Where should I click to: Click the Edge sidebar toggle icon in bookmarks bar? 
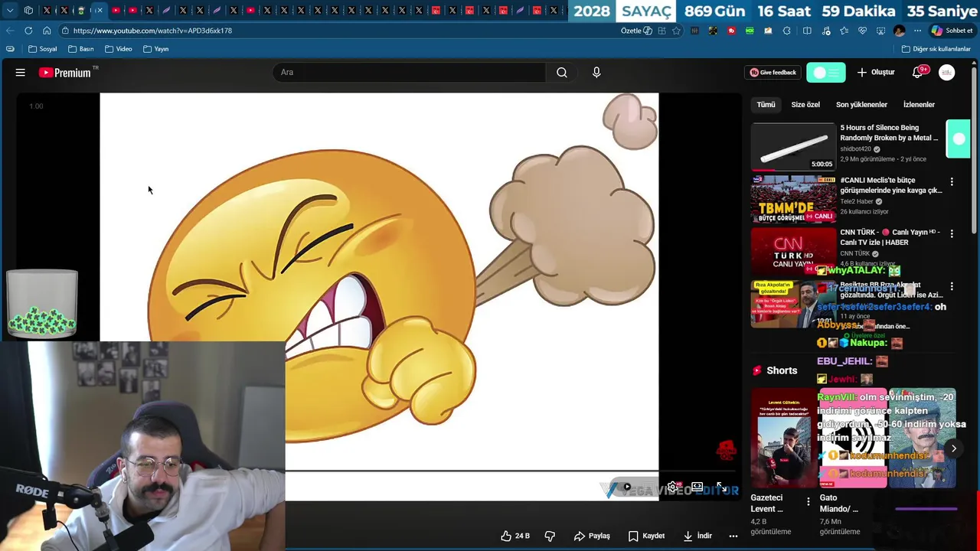pos(10,49)
